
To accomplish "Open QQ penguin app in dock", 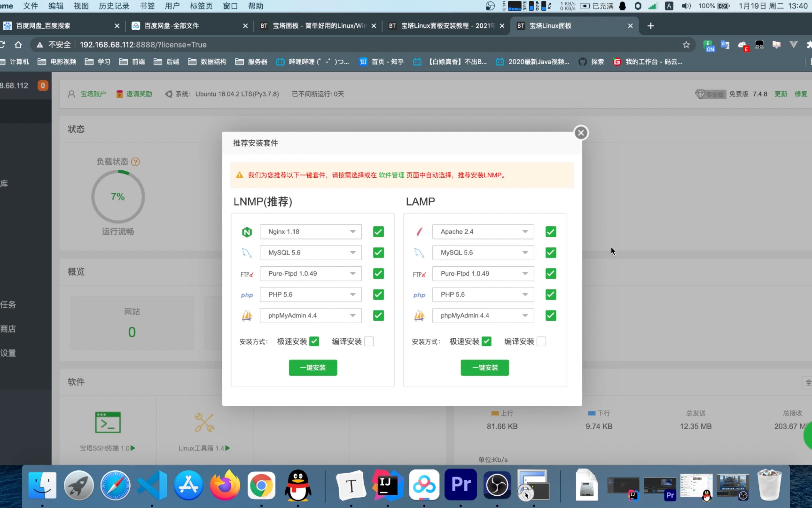I will point(298,485).
